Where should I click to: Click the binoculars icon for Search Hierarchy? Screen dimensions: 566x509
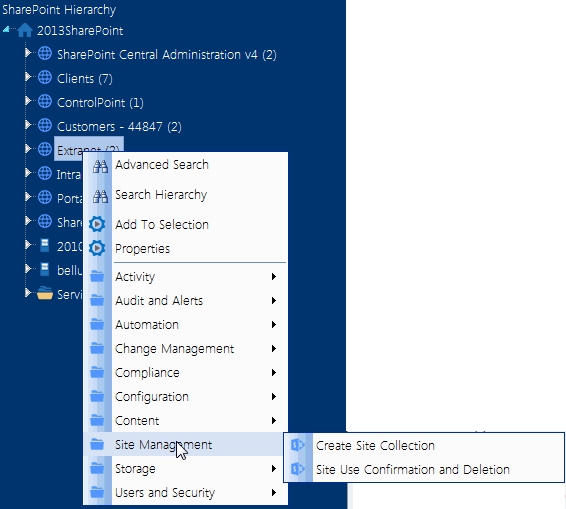(x=100, y=196)
